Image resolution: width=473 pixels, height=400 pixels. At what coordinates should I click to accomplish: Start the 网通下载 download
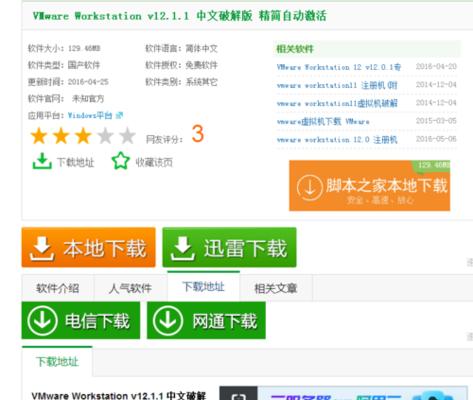[x=206, y=320]
